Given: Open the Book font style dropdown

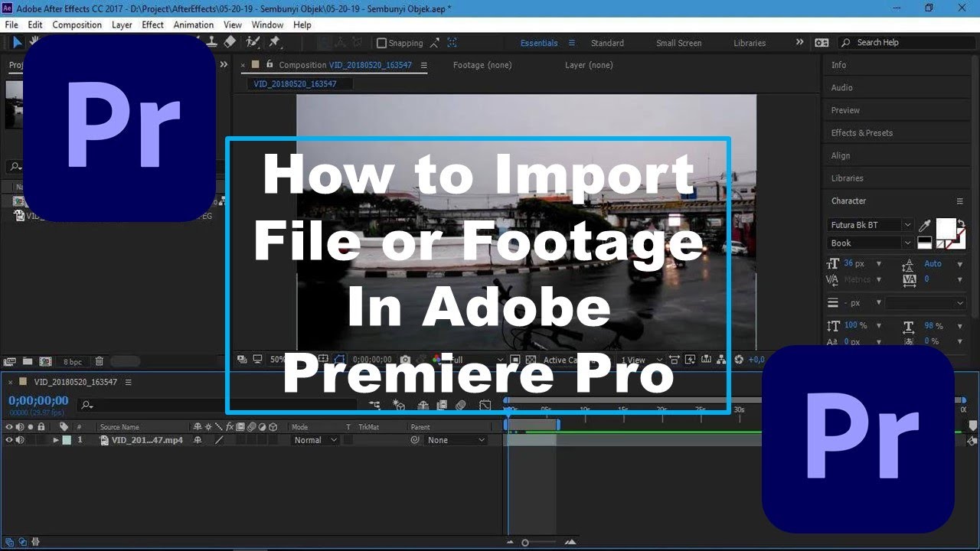Looking at the screenshot, I should click(871, 243).
